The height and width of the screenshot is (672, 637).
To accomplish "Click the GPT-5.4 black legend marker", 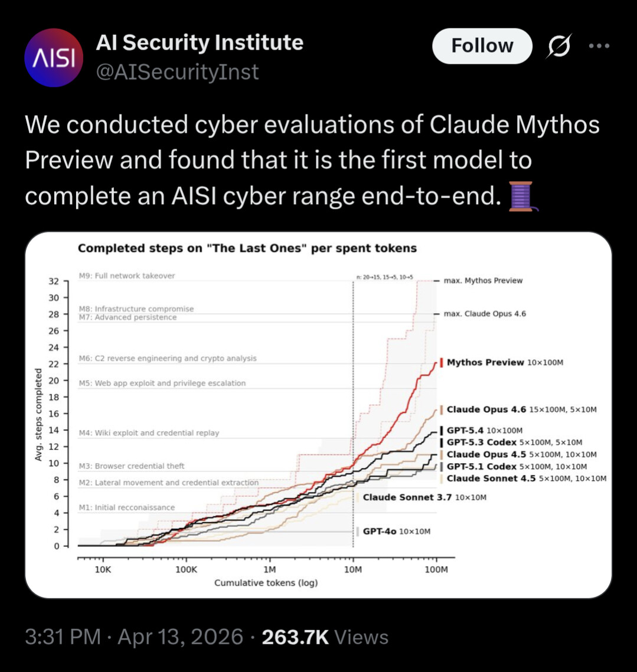I will [442, 430].
